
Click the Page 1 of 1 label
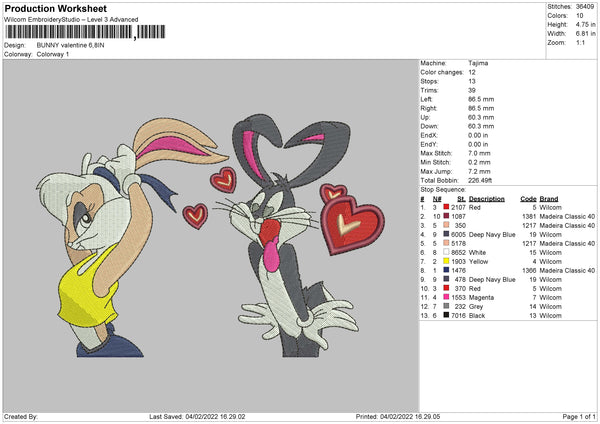click(579, 416)
